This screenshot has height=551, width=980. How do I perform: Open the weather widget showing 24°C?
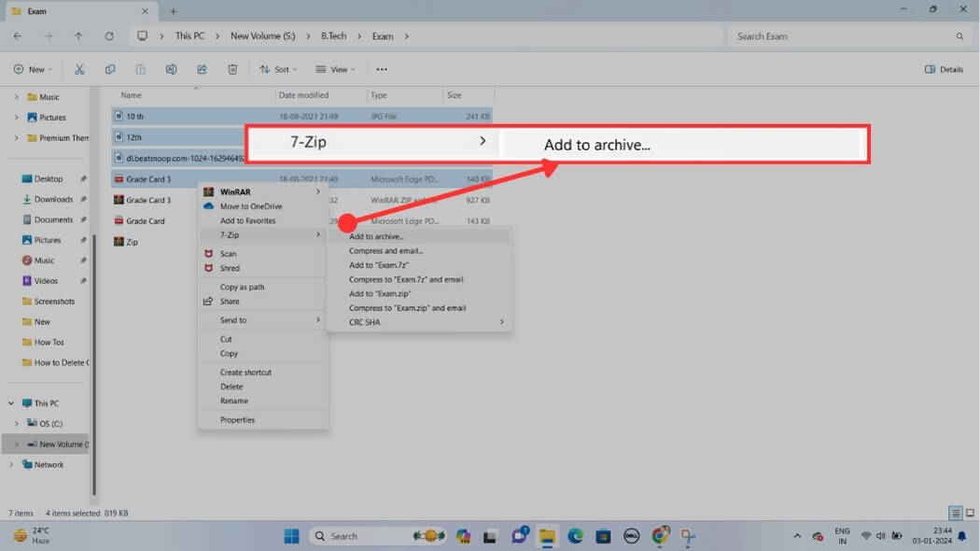[31, 536]
